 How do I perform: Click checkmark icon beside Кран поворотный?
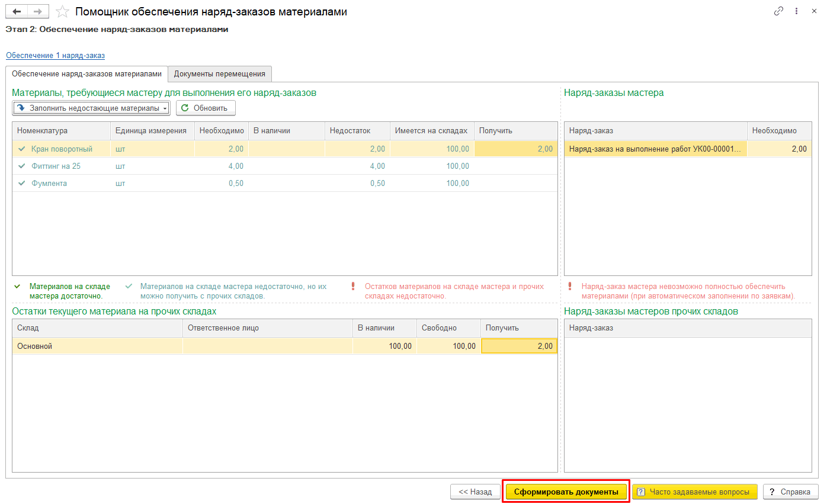click(22, 149)
